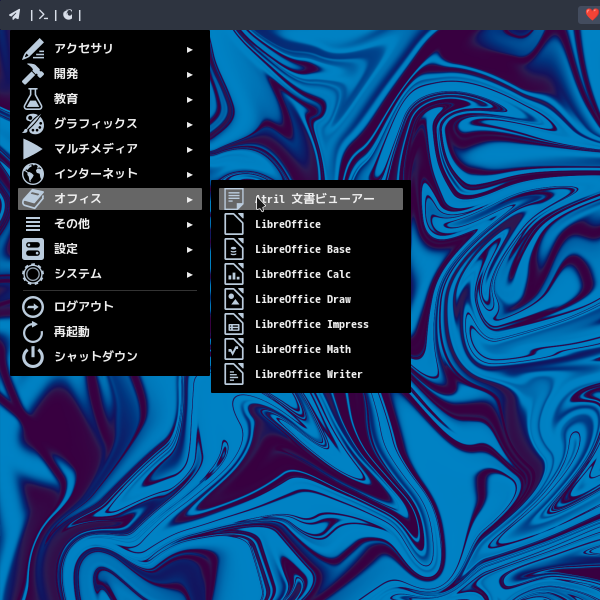Viewport: 600px width, 600px height.
Task: Open the terminal icon in top panel
Action: click(x=43, y=15)
